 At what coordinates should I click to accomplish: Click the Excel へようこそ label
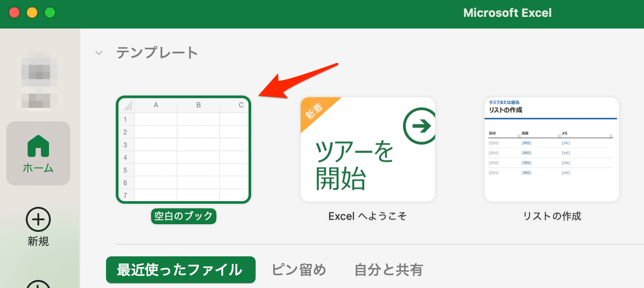[x=368, y=216]
